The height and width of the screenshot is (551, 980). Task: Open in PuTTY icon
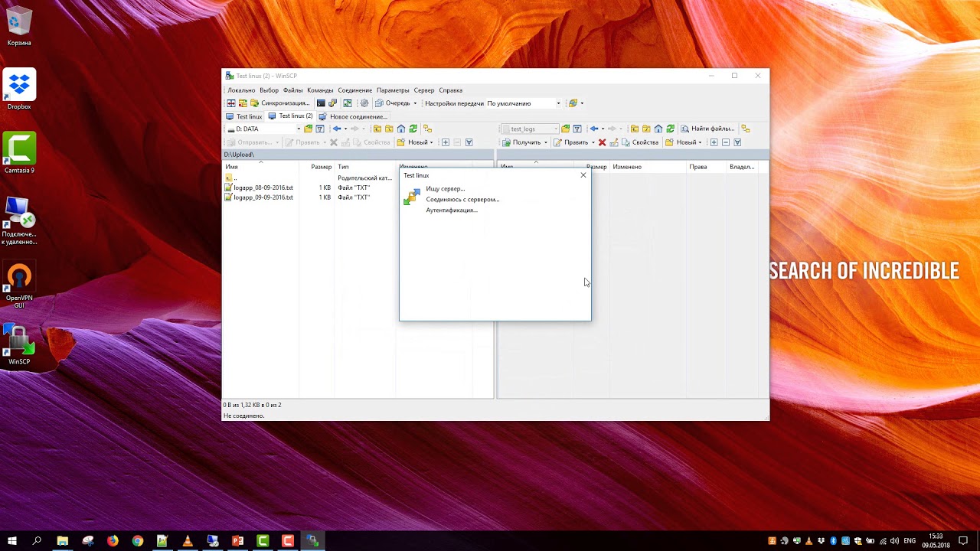tap(332, 103)
